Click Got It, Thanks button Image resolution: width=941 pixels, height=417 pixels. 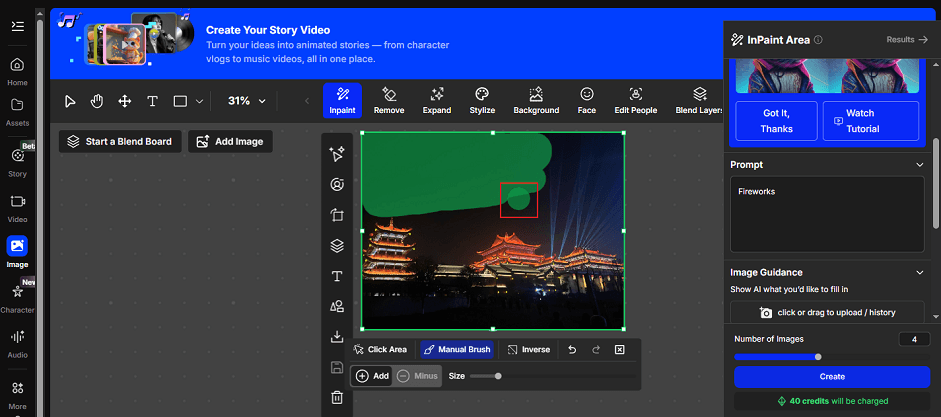point(777,121)
